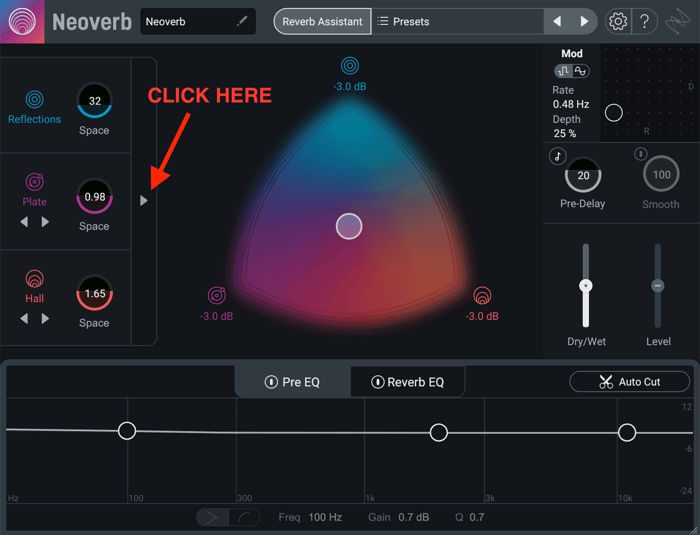700x535 pixels.
Task: Click the Reflections label
Action: (x=34, y=119)
